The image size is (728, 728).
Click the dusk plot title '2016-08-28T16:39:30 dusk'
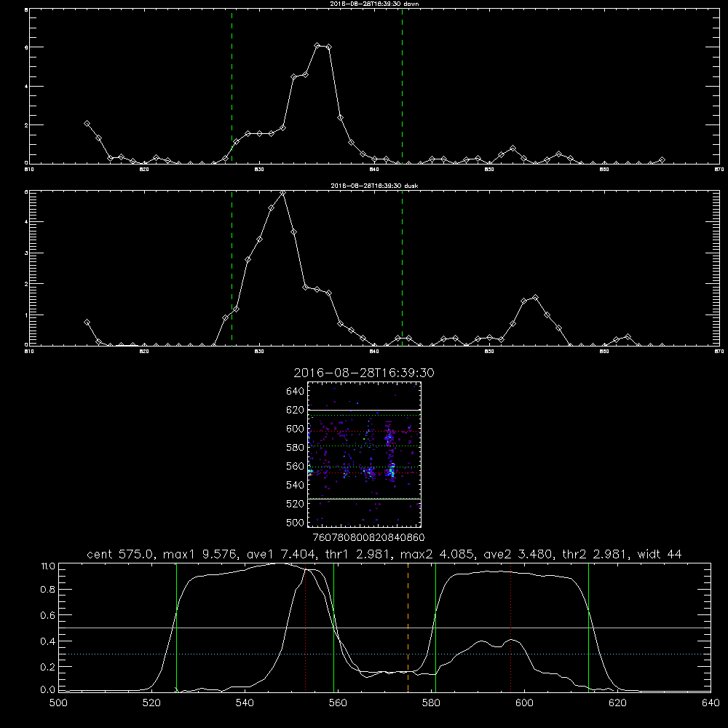(x=374, y=186)
